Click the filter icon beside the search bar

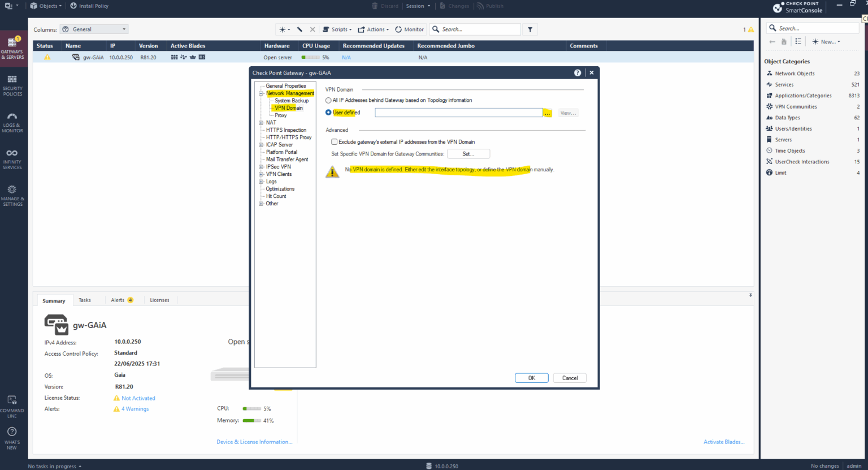pyautogui.click(x=530, y=29)
